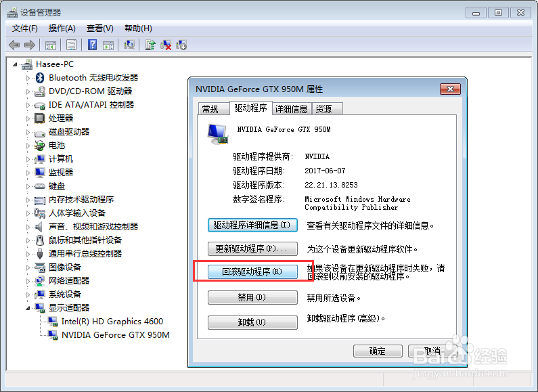
Task: Click the mouse device icon
Action: [x=40, y=240]
